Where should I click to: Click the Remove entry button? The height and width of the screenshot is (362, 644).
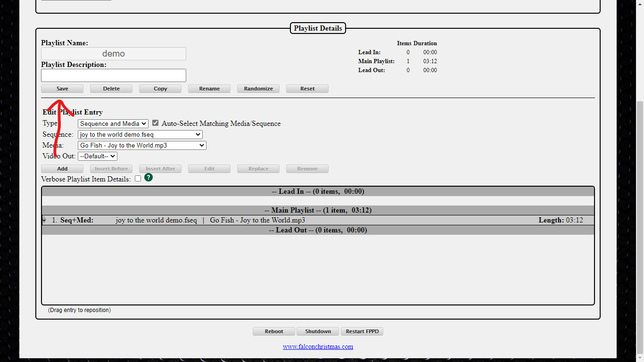coord(307,169)
